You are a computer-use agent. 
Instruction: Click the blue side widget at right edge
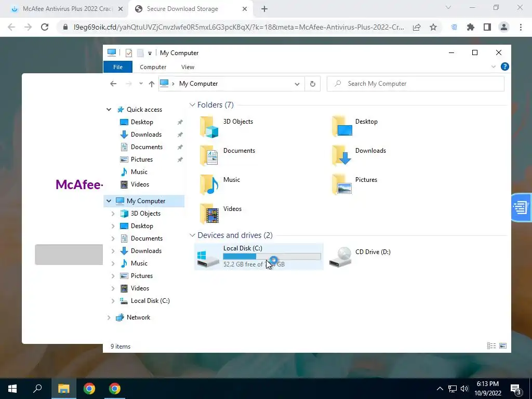click(x=521, y=207)
